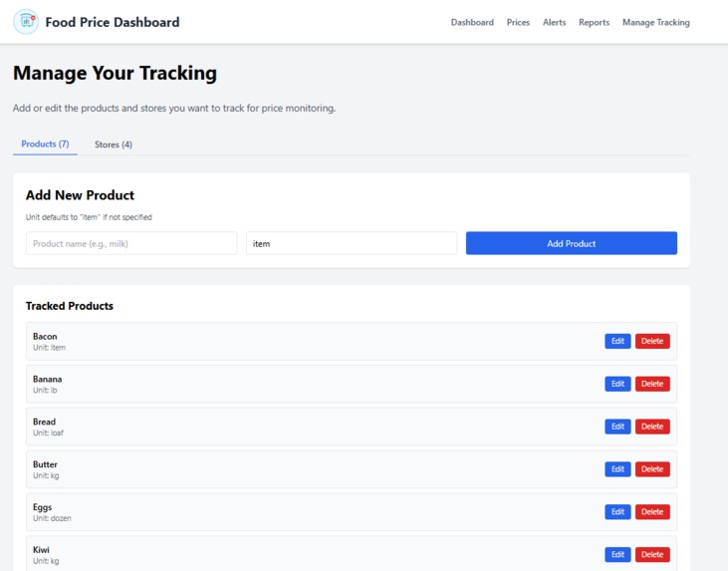Edit the Kiwi product

coord(617,555)
